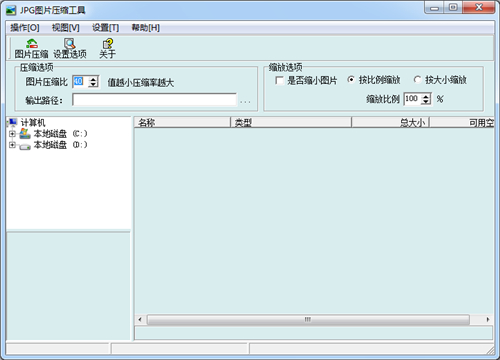Select the drive icon for 本地磁盘 (D:)
The height and width of the screenshot is (360, 500).
click(25, 146)
